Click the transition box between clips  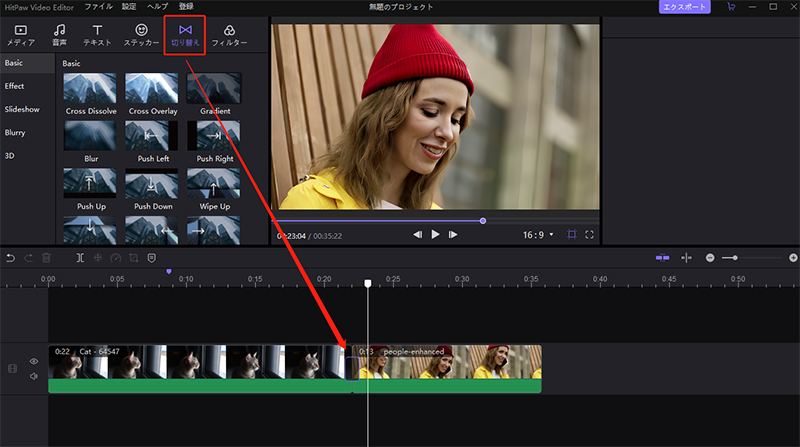coord(352,368)
